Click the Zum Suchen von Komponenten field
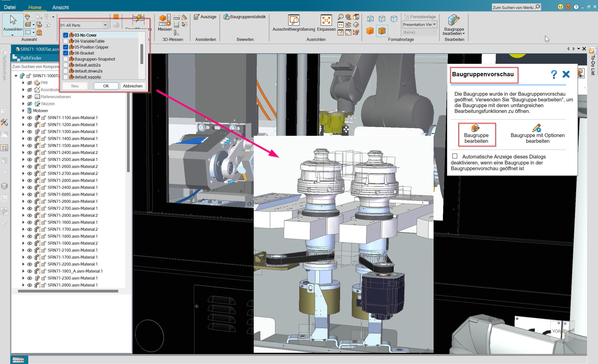The image size is (598, 364). click(35, 67)
